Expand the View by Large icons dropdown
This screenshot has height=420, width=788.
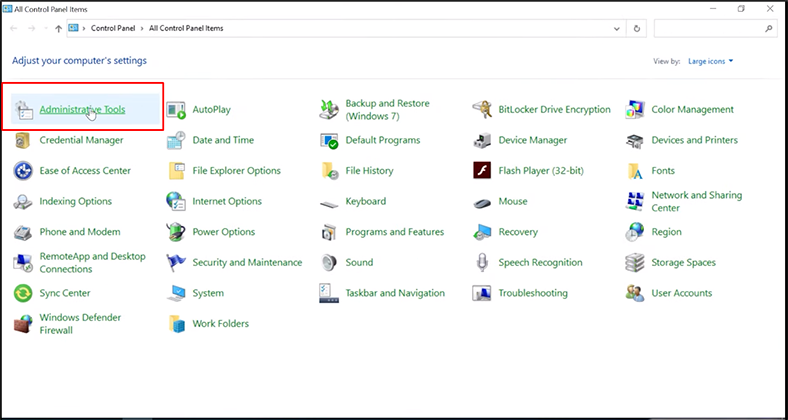(711, 61)
